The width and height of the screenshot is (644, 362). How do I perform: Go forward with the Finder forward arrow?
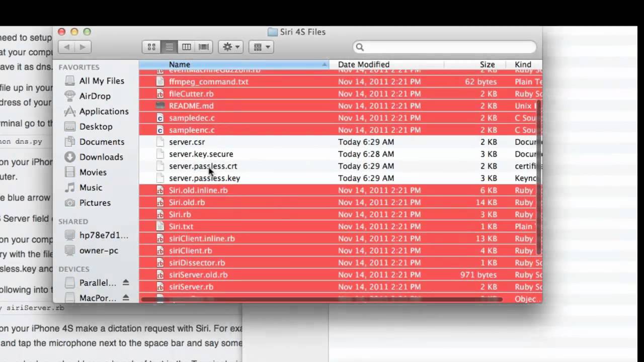(83, 47)
